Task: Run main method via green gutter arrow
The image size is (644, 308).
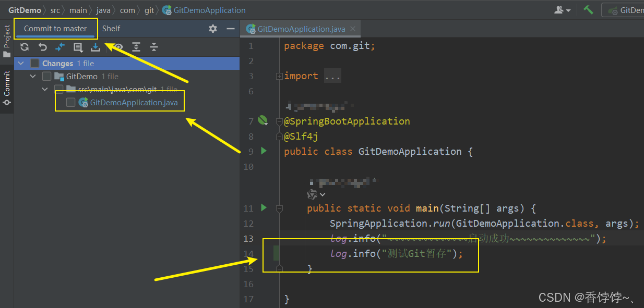Action: tap(264, 208)
